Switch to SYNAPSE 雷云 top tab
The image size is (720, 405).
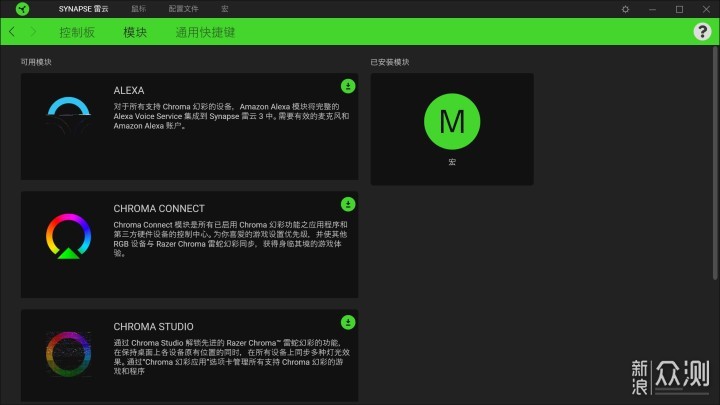84,9
